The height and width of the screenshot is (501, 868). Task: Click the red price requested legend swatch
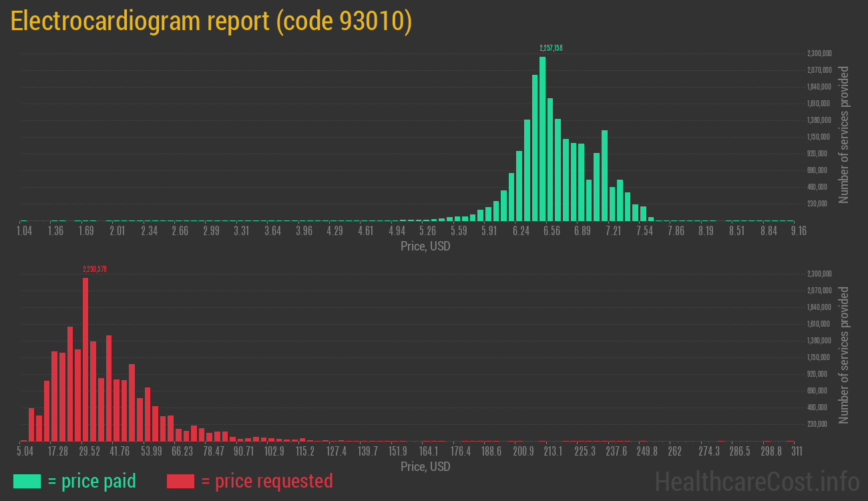click(x=180, y=481)
